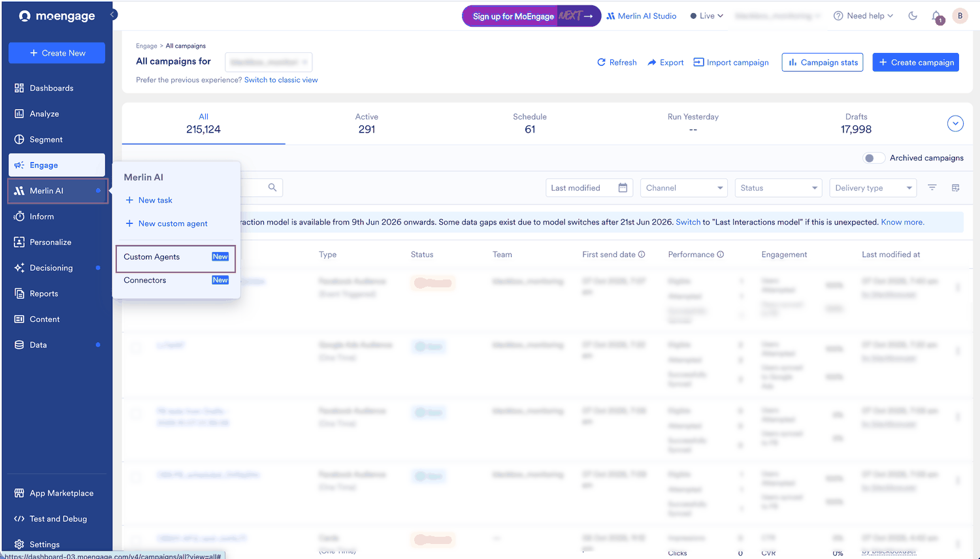The image size is (980, 559).
Task: Toggle Archived campaigns switch
Action: [874, 158]
